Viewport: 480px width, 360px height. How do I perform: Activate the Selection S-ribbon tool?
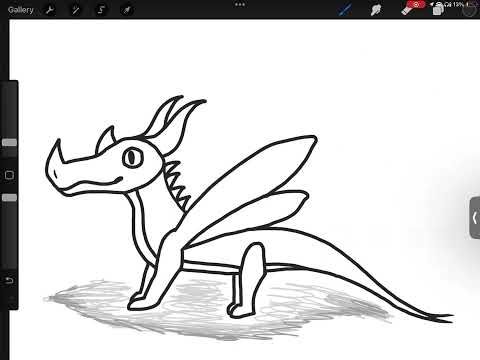(101, 10)
